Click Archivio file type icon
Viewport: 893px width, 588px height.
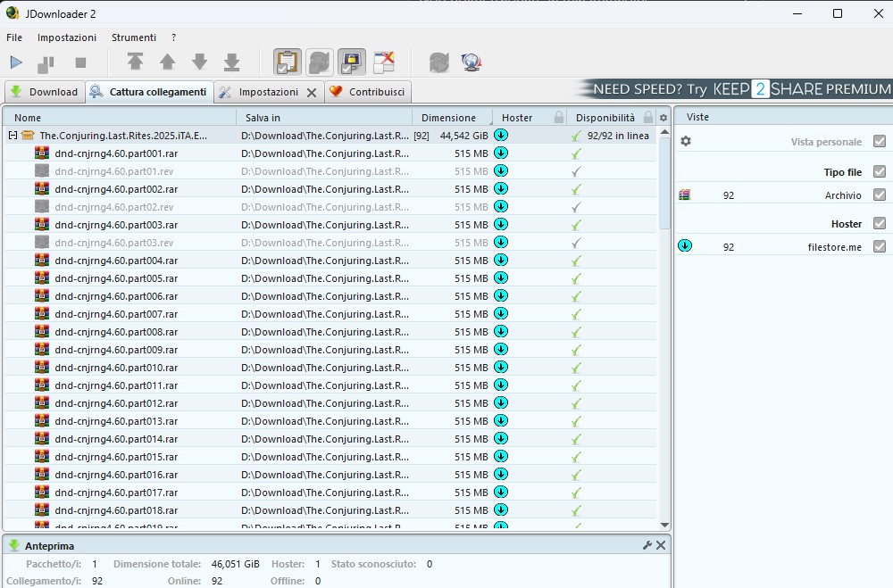(x=685, y=195)
